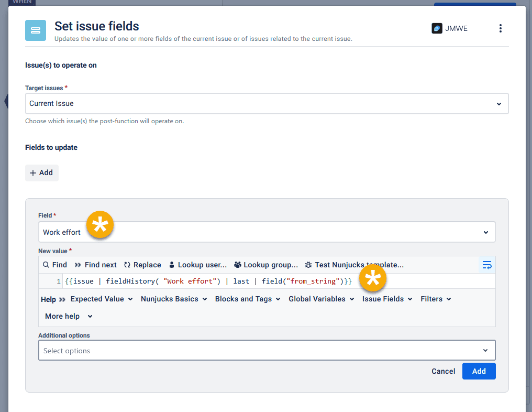This screenshot has width=532, height=412.
Task: Expand the Nunjucks Basics help section
Action: coord(174,299)
